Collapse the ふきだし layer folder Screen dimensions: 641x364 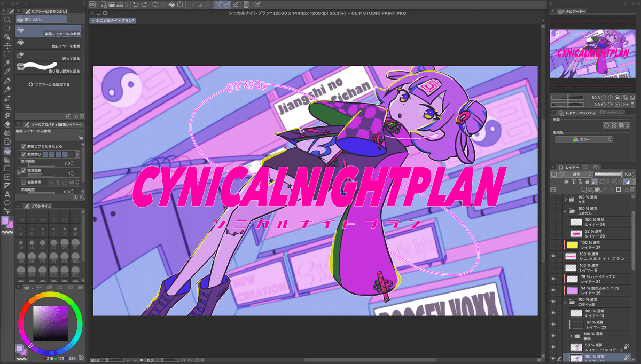(566, 211)
